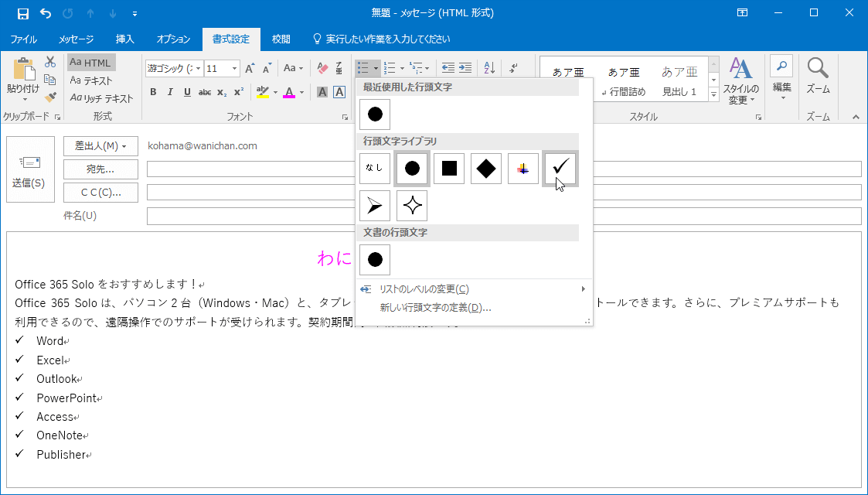This screenshot has height=495, width=868.
Task: Open the highlight color dropdown arrow
Action: coord(275,93)
